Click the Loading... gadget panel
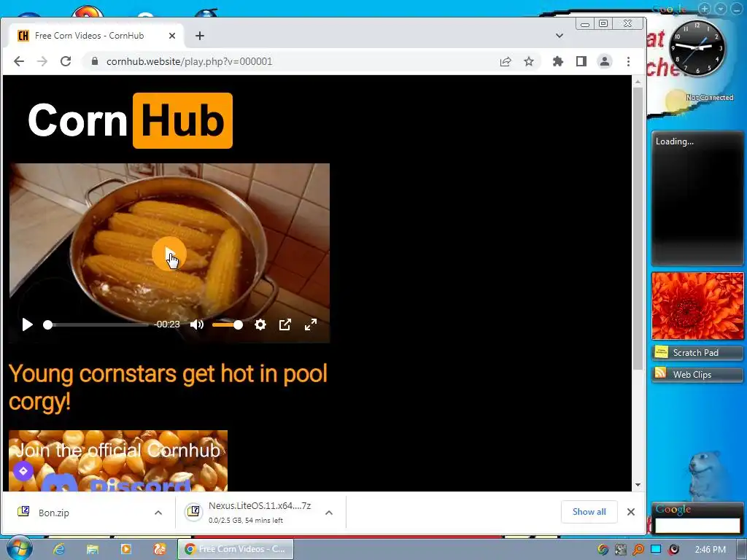Image resolution: width=747 pixels, height=560 pixels. [x=697, y=198]
